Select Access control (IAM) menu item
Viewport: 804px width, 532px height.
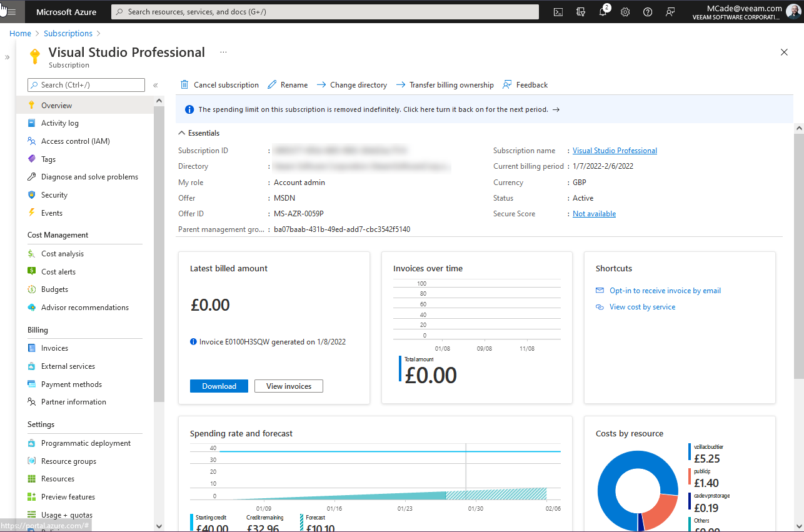[75, 141]
